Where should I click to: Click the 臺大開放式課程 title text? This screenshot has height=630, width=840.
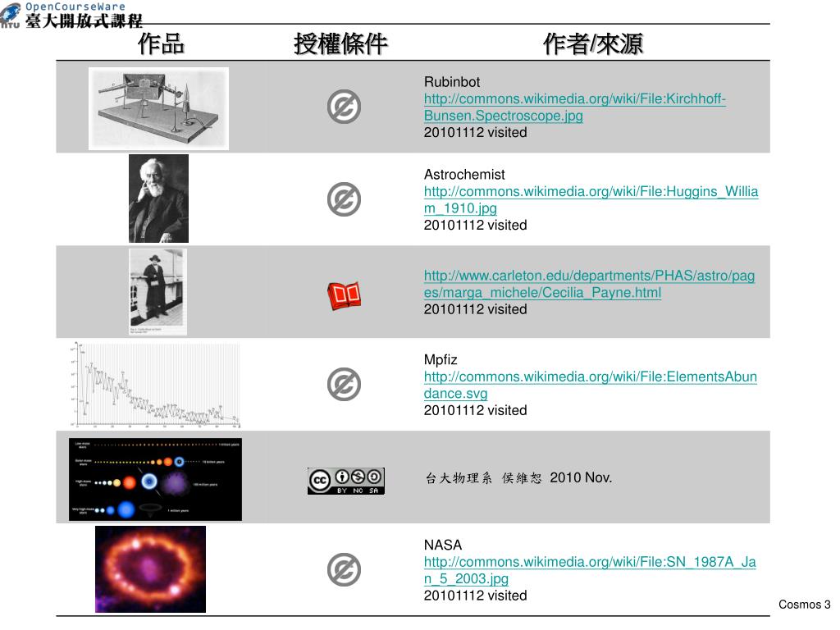[x=84, y=21]
